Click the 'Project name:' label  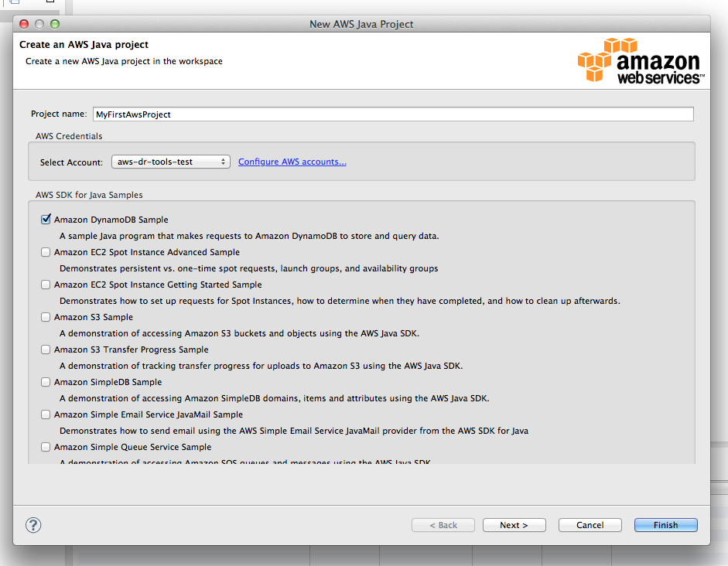(x=59, y=114)
